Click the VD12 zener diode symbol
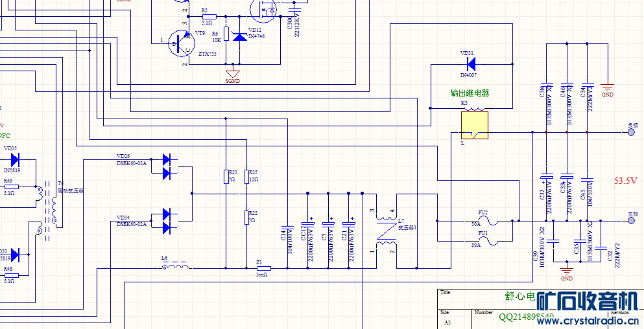Viewport: 644px width, 329px height. (239, 36)
